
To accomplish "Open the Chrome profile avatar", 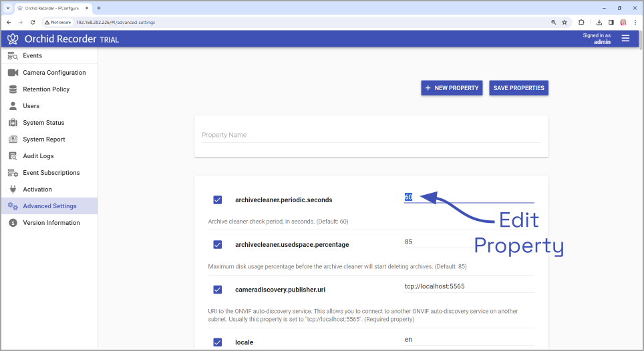I will (623, 23).
